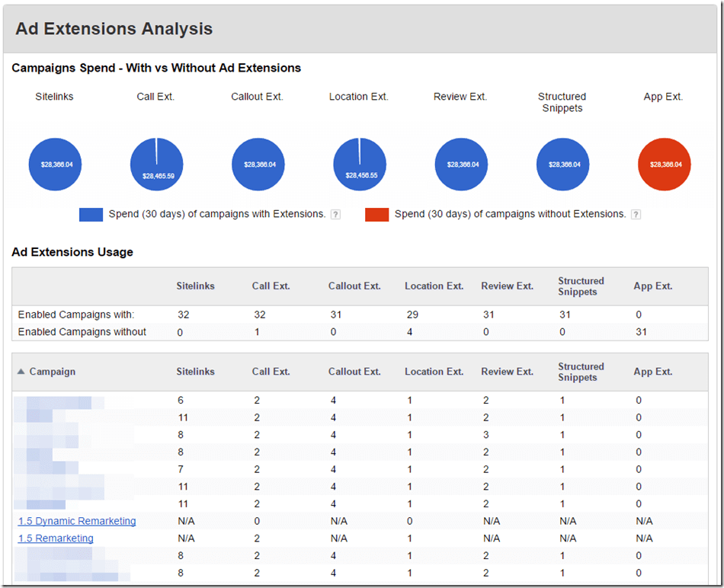
Task: Click the Sitelinks spend pie chart
Action: [54, 164]
